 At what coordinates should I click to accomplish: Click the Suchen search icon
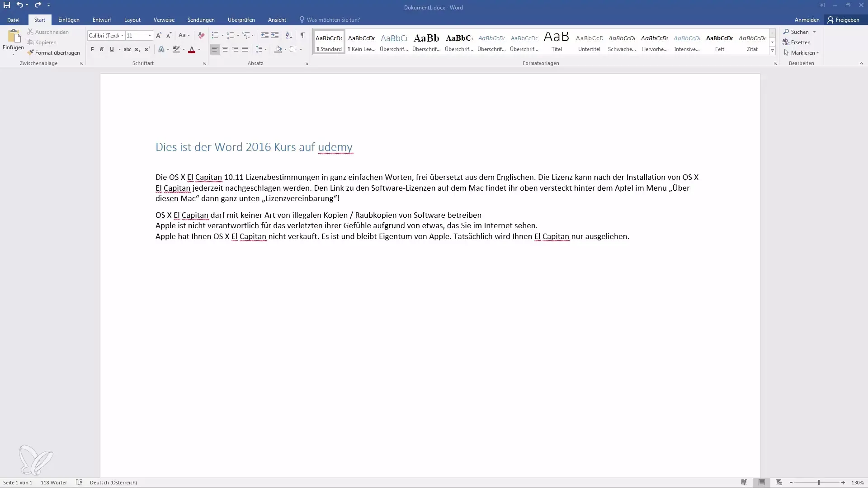tap(787, 32)
